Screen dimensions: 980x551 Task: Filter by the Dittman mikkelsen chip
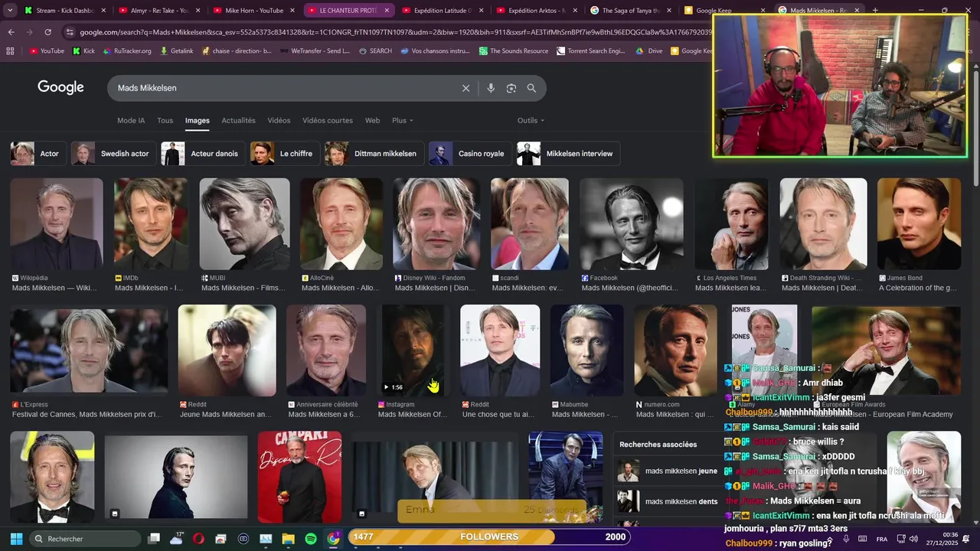point(374,153)
